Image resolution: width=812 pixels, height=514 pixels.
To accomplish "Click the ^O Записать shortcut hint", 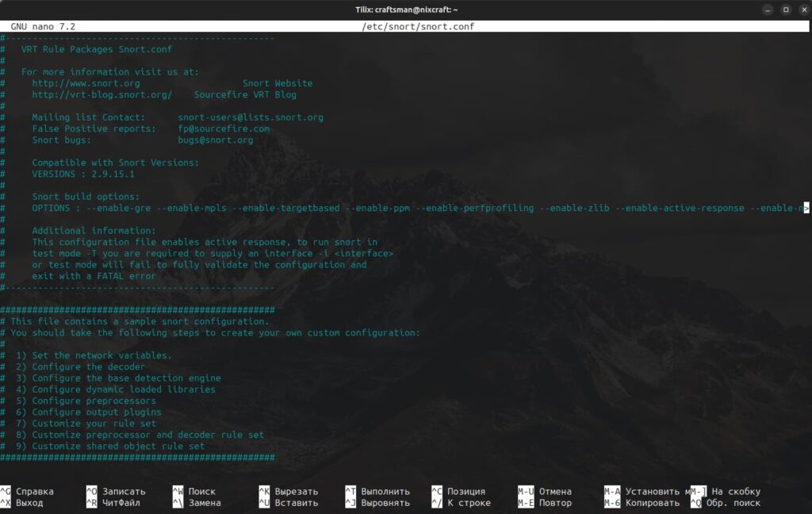I will click(x=116, y=491).
